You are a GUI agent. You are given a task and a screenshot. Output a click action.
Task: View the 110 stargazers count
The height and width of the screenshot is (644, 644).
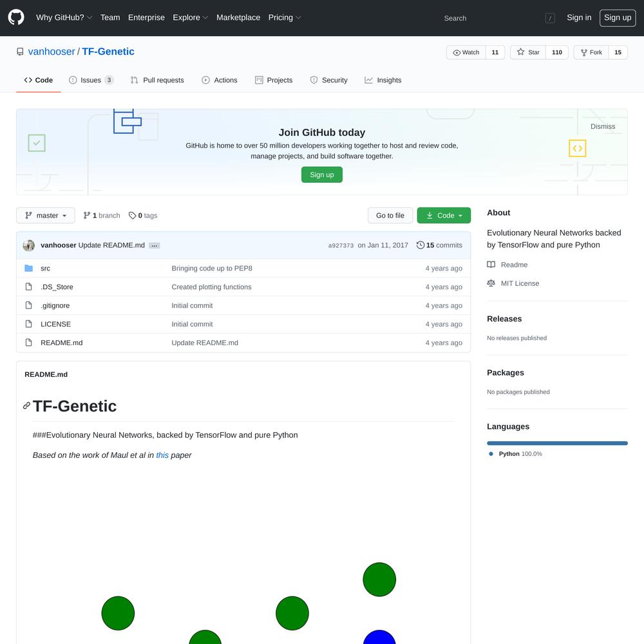pos(556,52)
